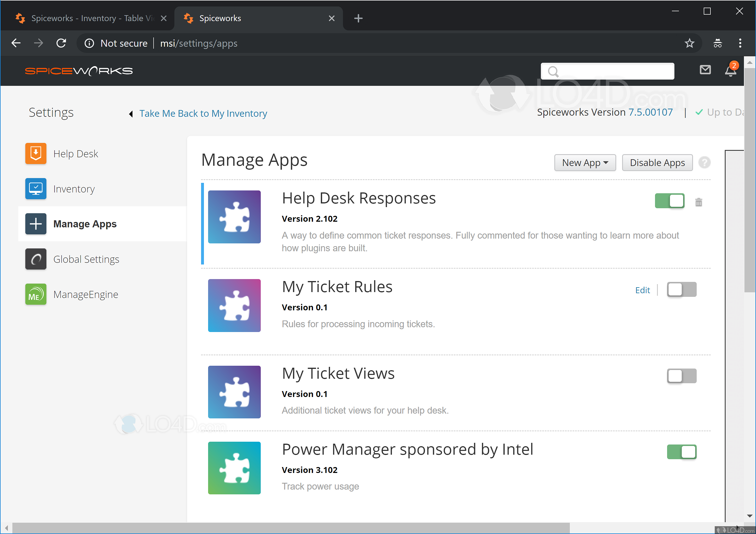Click the scroll left arrow
This screenshot has height=534, width=756.
pos(6,528)
